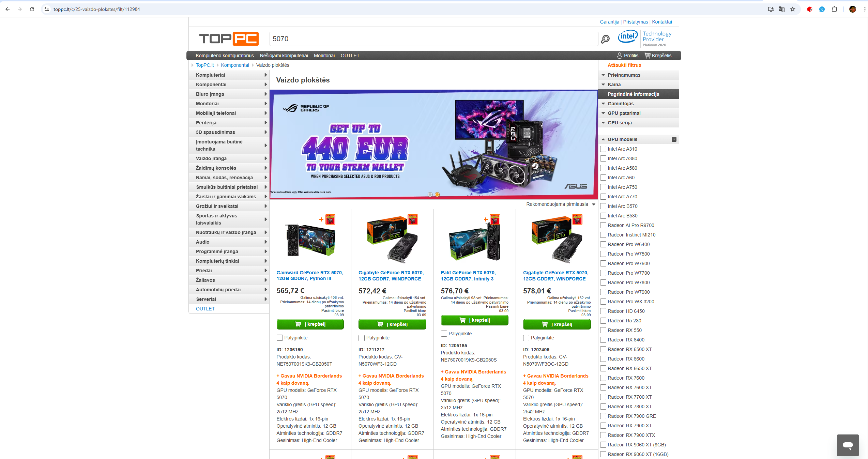This screenshot has width=868, height=459.
Task: Open the browser extensions puzzle icon
Action: [834, 9]
